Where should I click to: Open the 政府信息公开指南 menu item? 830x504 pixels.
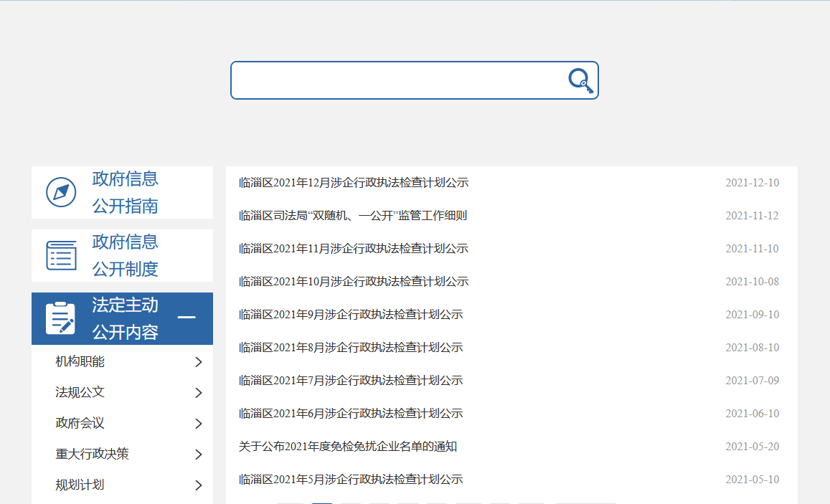click(125, 192)
